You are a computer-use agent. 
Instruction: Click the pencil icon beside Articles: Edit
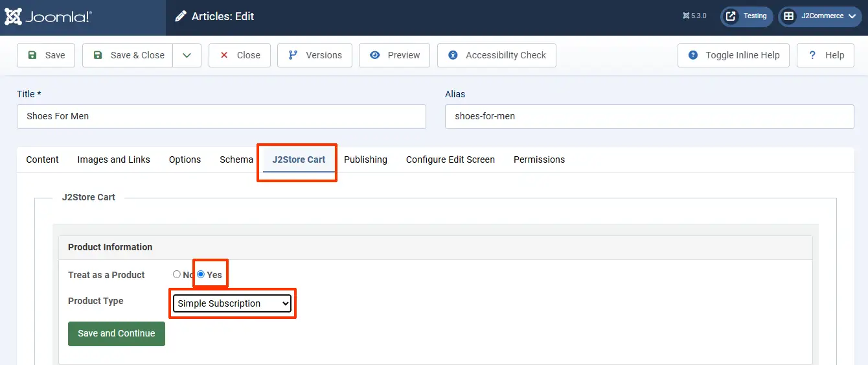pyautogui.click(x=181, y=17)
